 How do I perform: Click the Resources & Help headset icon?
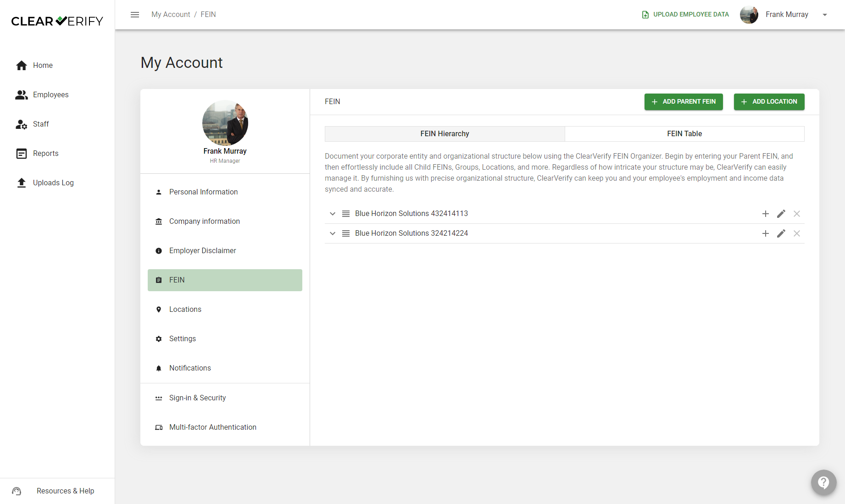click(x=17, y=491)
